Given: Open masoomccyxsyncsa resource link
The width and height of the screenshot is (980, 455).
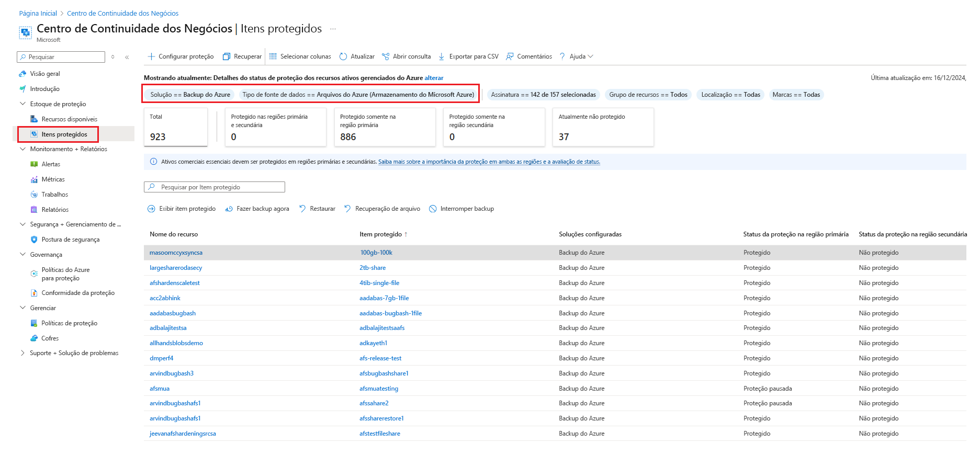Looking at the screenshot, I should coord(176,253).
